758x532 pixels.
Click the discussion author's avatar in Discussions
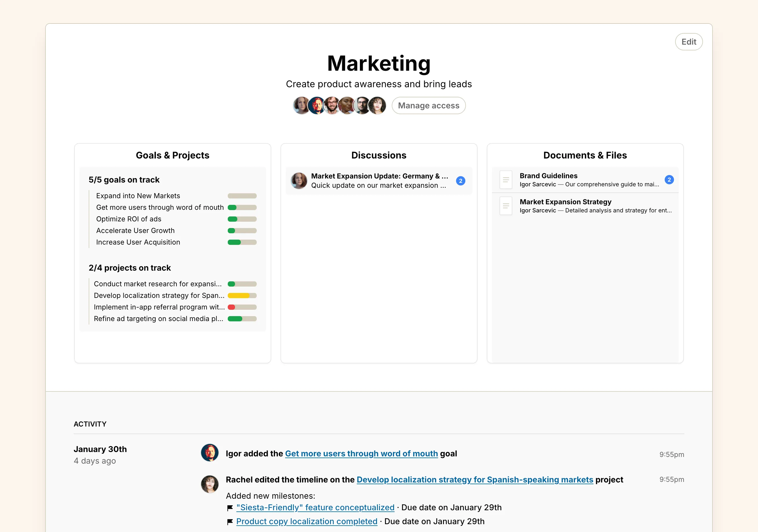click(x=299, y=181)
